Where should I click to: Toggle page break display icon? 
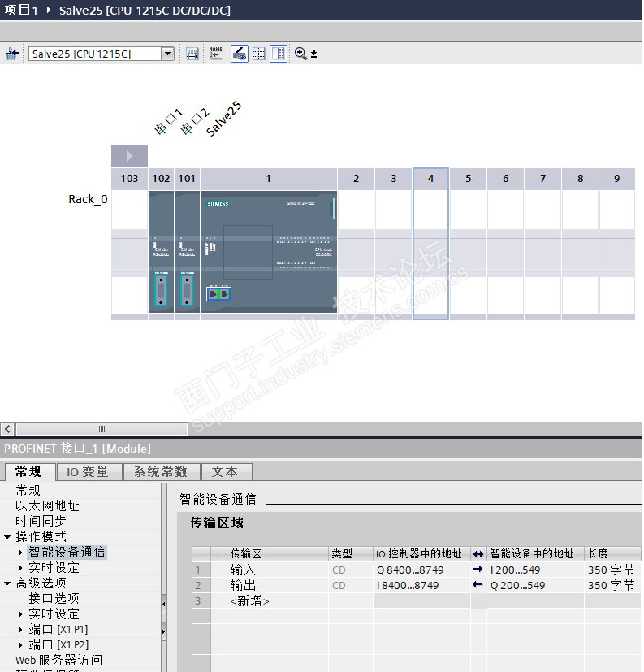258,54
